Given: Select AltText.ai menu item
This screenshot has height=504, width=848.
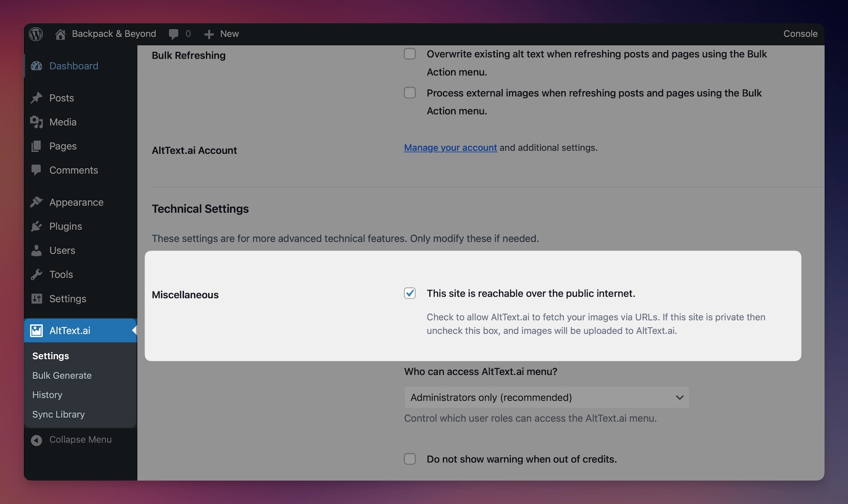Looking at the screenshot, I should point(80,331).
